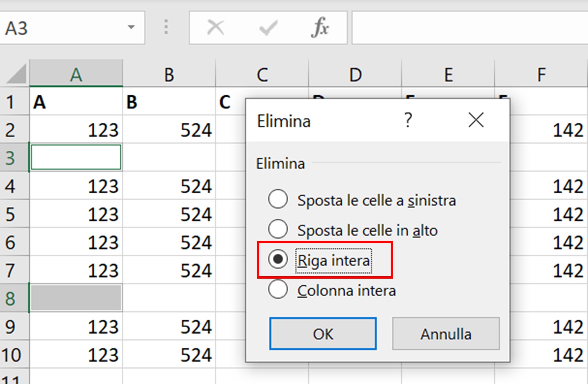This screenshot has height=384, width=588.
Task: Click cell F10 with value 142
Action: [x=549, y=354]
